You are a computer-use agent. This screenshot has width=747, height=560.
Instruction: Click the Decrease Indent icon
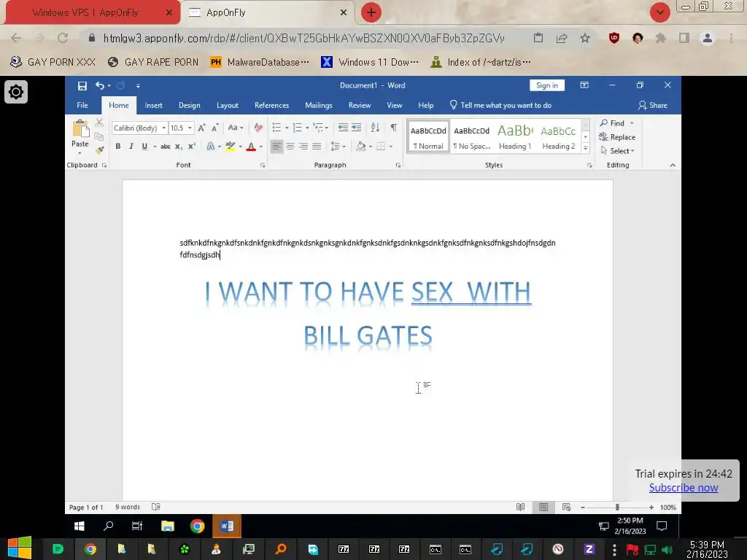[343, 127]
